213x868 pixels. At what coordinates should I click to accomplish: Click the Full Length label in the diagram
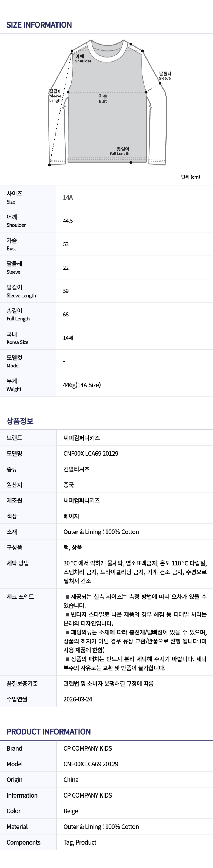pyautogui.click(x=120, y=151)
